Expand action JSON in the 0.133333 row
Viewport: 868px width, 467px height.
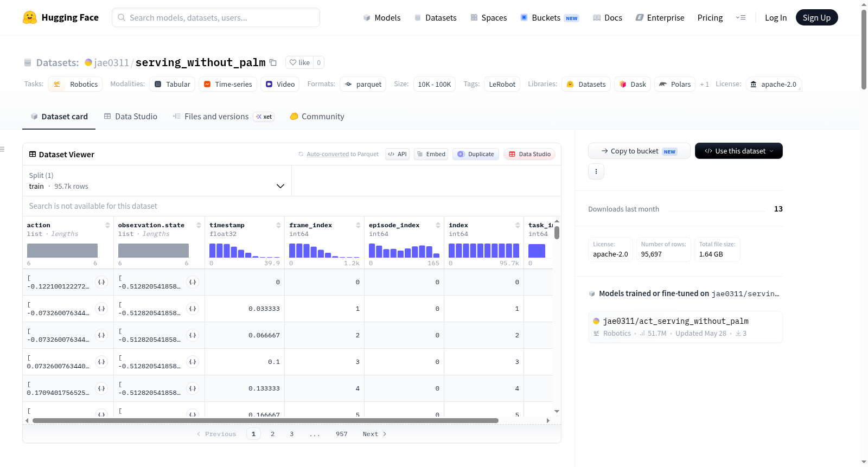click(x=101, y=388)
